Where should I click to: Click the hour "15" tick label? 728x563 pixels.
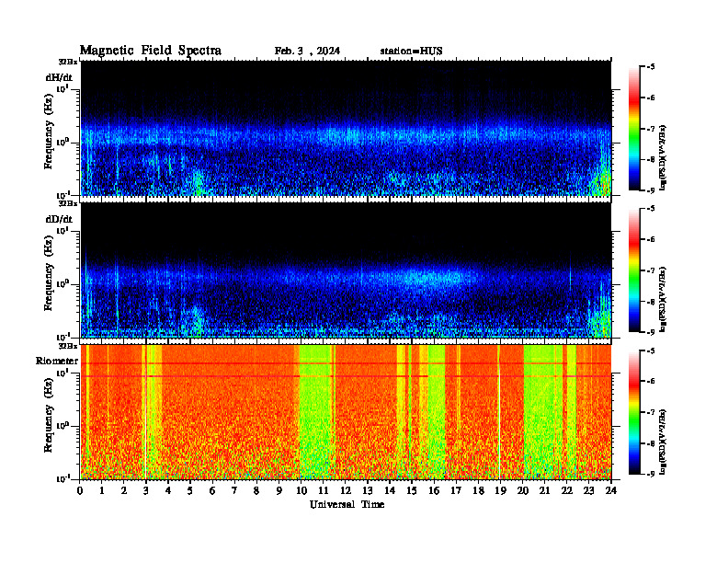coord(412,491)
